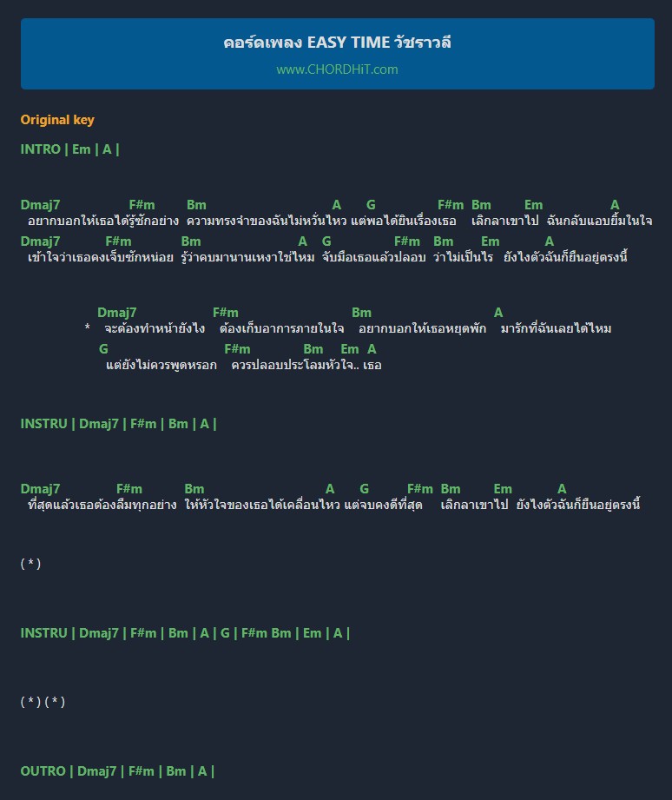
Task: Click the chorus asterisk before จะต้องทำหน้ายังไง
Action: tap(88, 327)
